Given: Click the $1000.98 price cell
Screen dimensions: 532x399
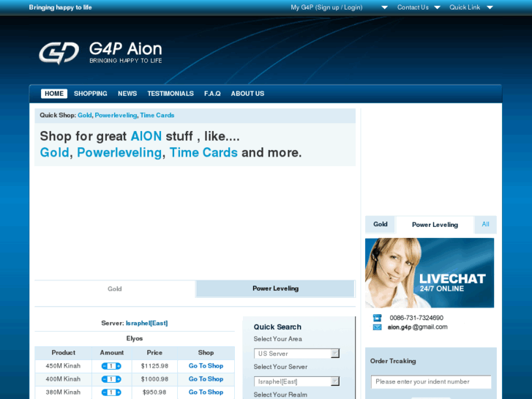Looking at the screenshot, I should (154, 379).
